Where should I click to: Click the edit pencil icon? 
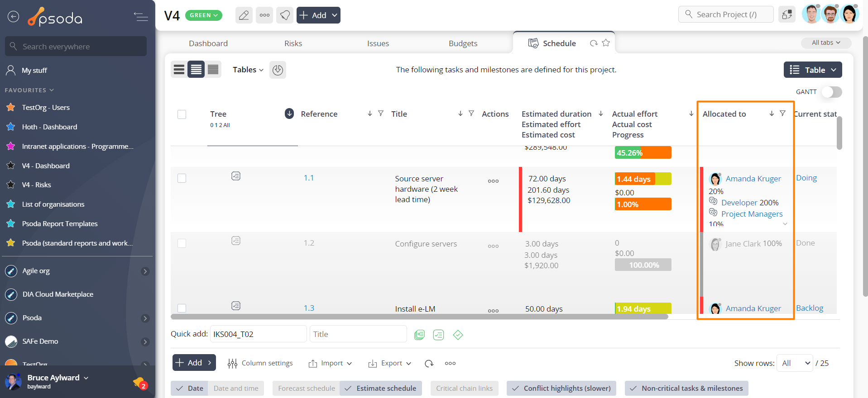(x=244, y=15)
